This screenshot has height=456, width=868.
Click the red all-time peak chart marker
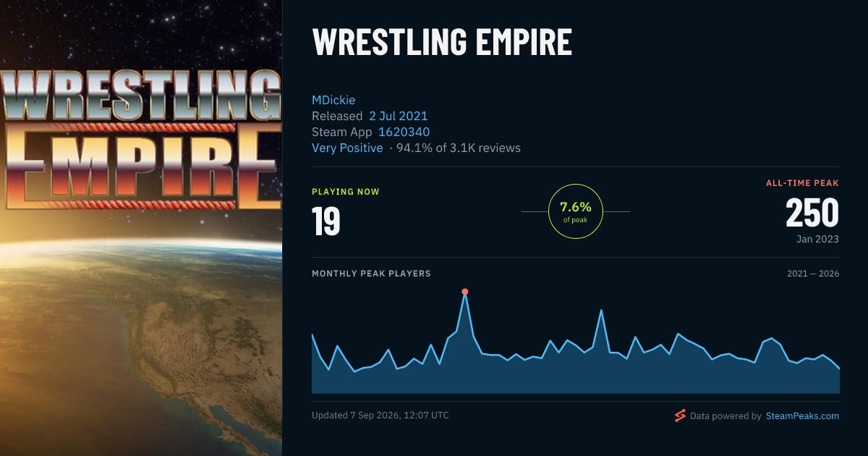coord(465,292)
